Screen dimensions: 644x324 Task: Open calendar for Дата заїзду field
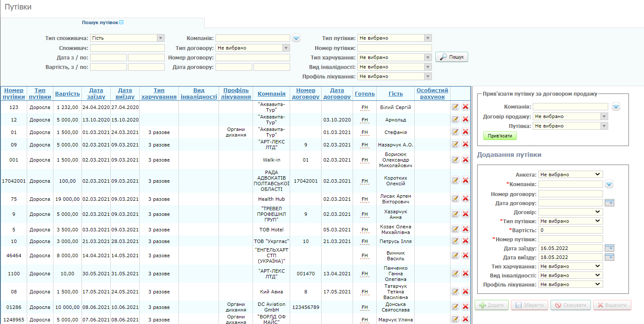point(609,248)
